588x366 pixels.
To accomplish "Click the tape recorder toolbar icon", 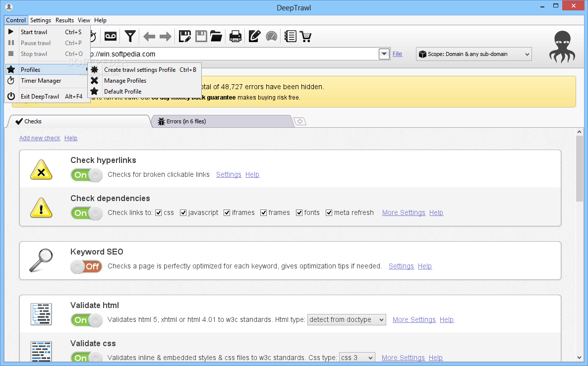I will click(x=110, y=36).
